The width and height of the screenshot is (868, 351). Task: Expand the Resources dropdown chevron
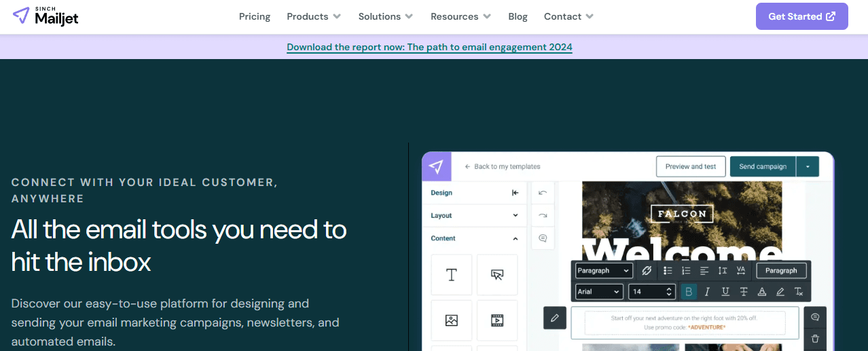pos(487,16)
